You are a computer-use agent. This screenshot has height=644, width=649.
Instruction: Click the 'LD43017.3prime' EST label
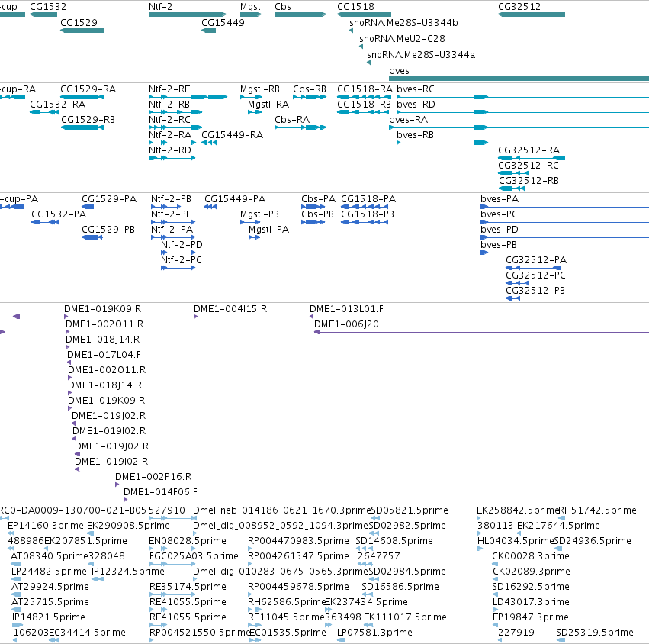click(531, 602)
